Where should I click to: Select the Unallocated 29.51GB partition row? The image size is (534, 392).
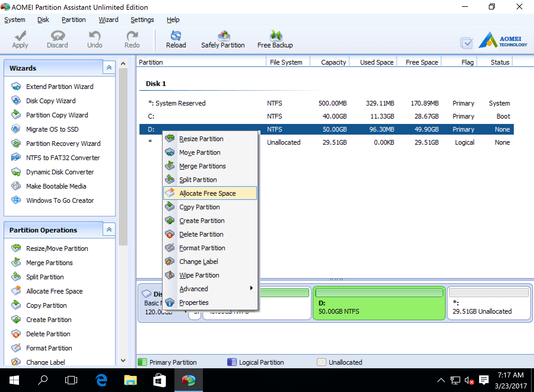pos(327,142)
